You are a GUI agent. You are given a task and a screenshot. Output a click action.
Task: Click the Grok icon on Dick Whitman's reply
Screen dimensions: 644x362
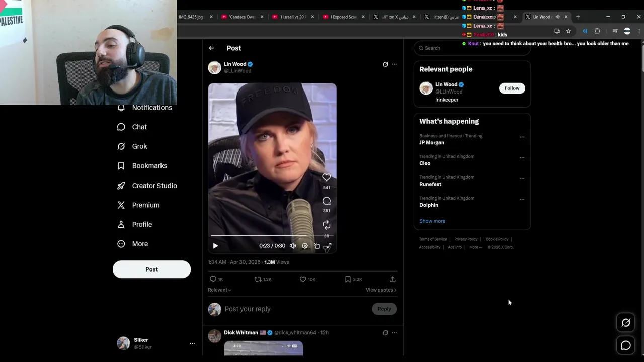385,333
